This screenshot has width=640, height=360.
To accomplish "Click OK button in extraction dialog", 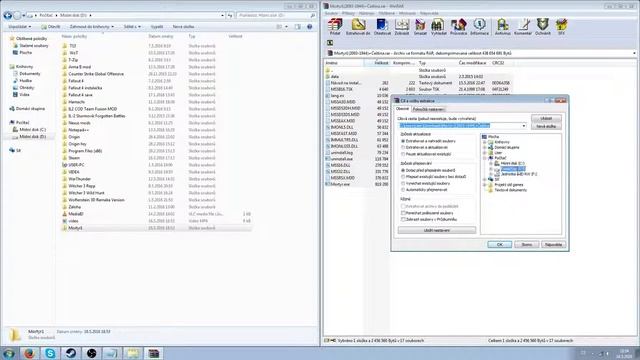I will pyautogui.click(x=500, y=244).
